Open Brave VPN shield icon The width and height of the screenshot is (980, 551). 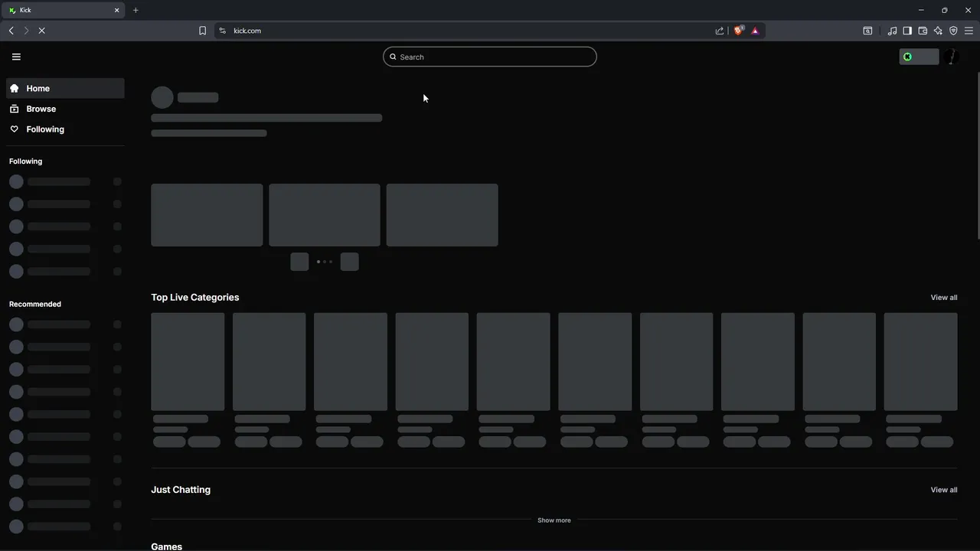(x=953, y=31)
